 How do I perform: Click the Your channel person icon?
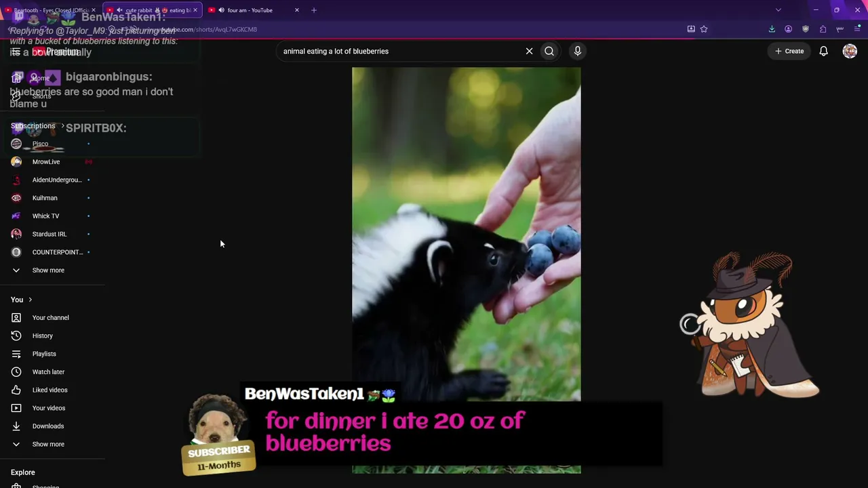[16, 318]
